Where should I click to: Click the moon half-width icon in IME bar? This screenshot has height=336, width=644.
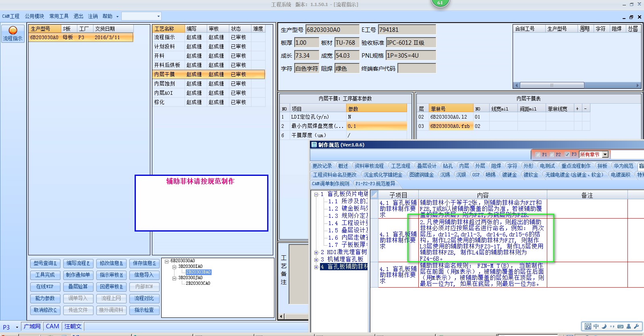point(604,326)
